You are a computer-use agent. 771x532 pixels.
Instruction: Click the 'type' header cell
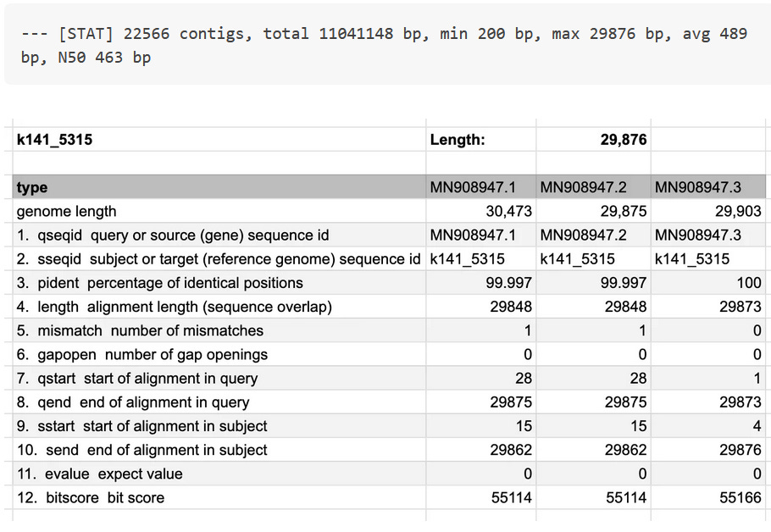219,187
